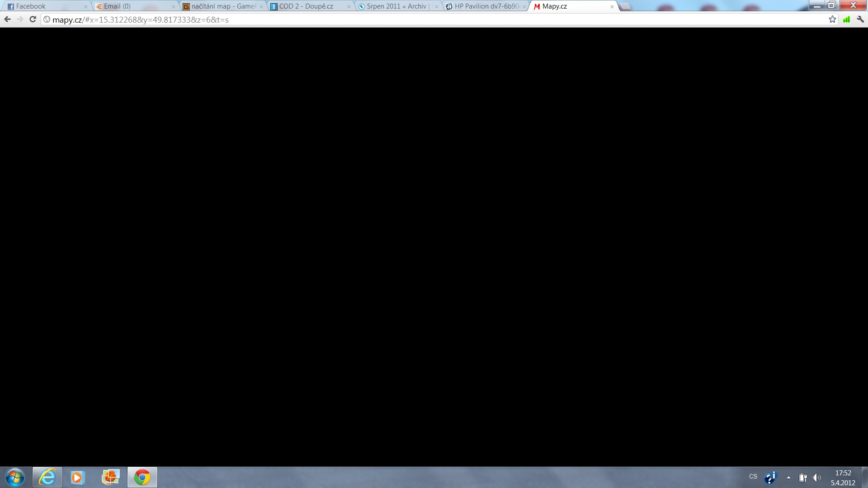Select the Mapy.cz tab

(572, 6)
